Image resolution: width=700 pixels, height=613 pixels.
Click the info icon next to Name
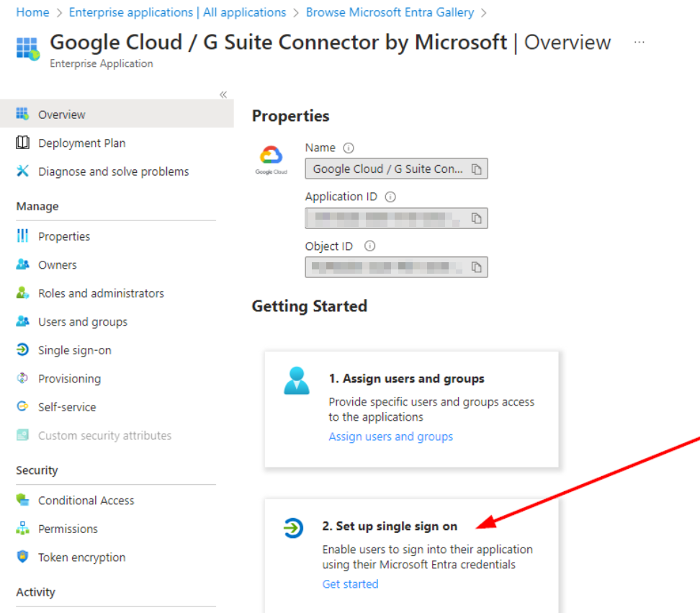click(349, 148)
